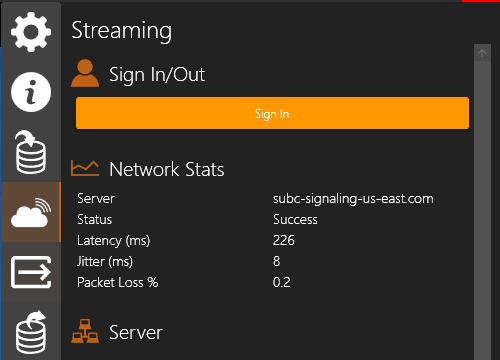The image size is (500, 360).
Task: Click the Streaming panel title
Action: coord(122,31)
